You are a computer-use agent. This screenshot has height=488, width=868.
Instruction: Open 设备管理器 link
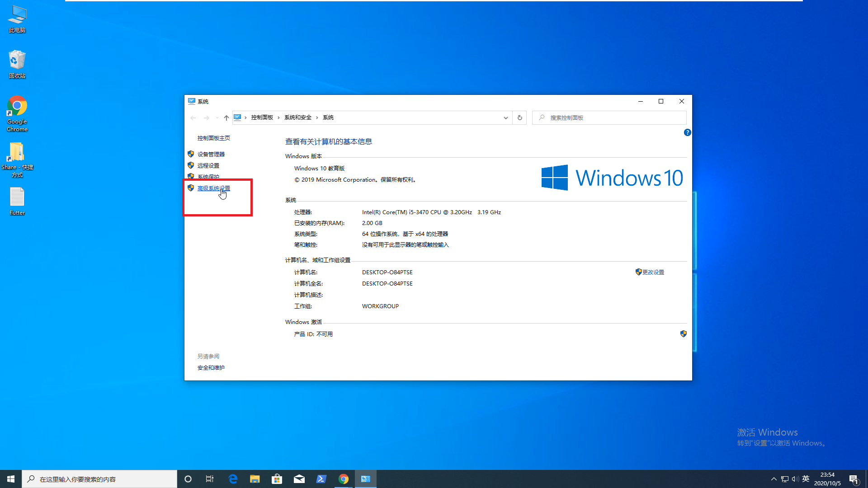tap(211, 154)
